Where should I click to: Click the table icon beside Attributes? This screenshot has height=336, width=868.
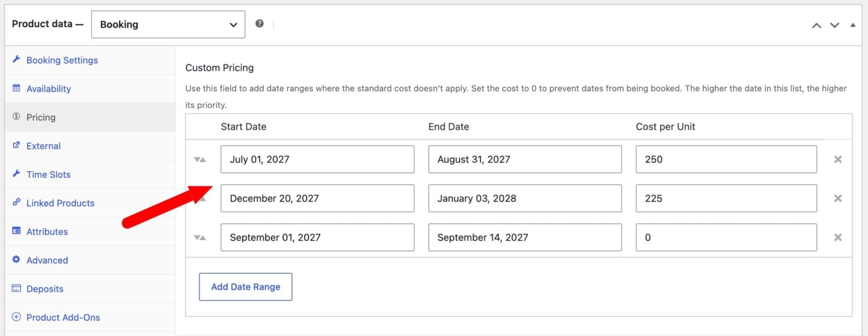pyautogui.click(x=16, y=231)
